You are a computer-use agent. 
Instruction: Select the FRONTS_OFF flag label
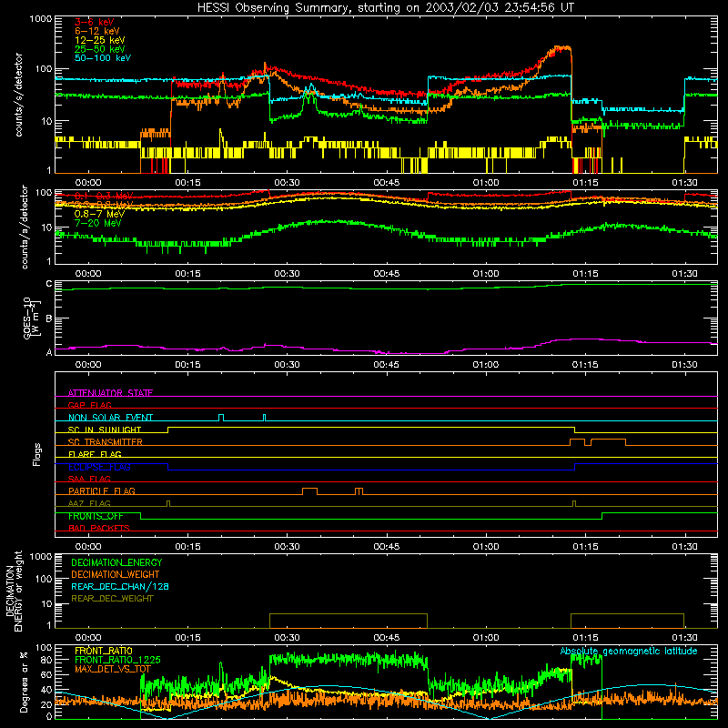click(x=96, y=516)
